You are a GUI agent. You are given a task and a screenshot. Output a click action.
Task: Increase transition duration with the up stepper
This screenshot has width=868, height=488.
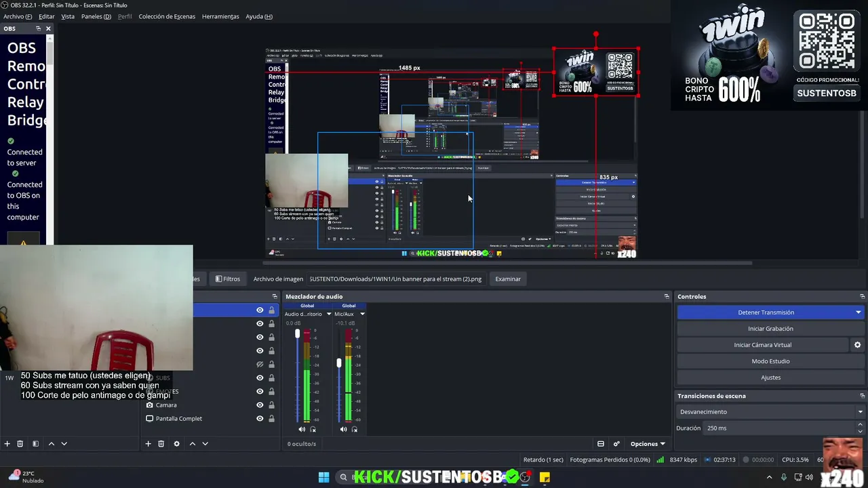tap(861, 424)
